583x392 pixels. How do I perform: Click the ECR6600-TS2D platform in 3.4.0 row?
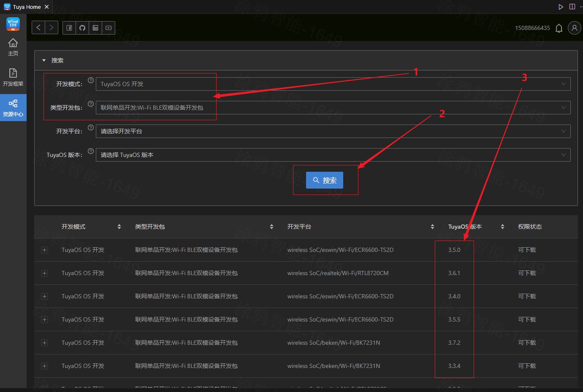[340, 296]
